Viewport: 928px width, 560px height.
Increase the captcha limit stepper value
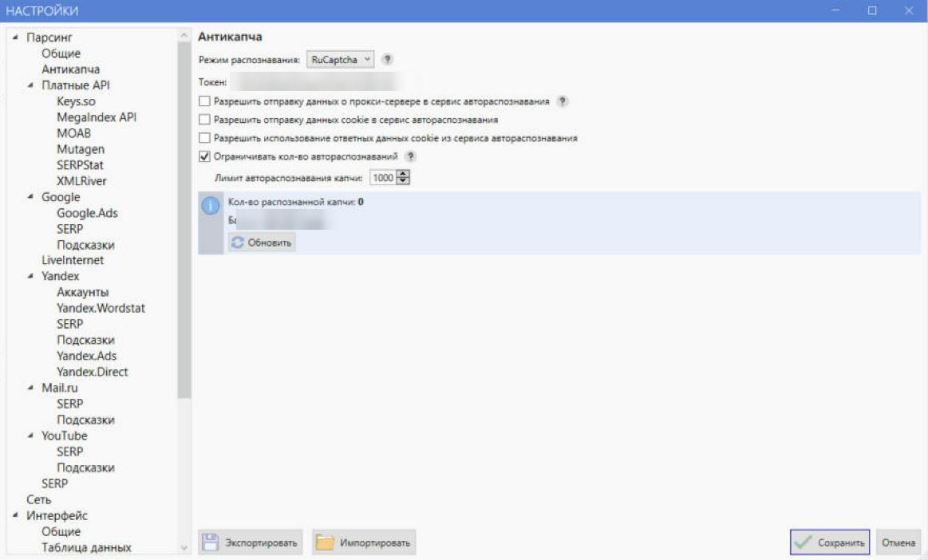tap(403, 174)
